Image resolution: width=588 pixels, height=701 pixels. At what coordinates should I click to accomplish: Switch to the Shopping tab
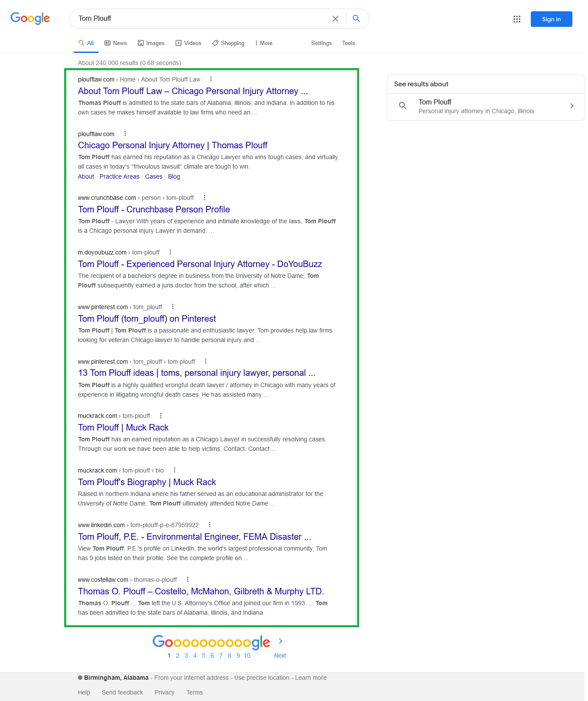point(228,43)
